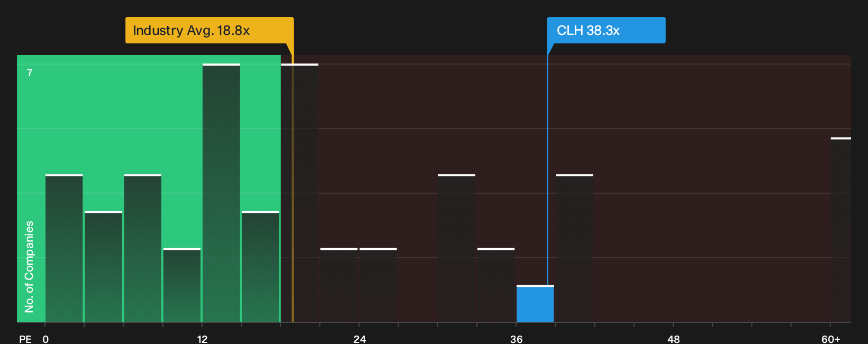Click the PE axis label 36
This screenshot has height=344, width=868.
point(517,339)
